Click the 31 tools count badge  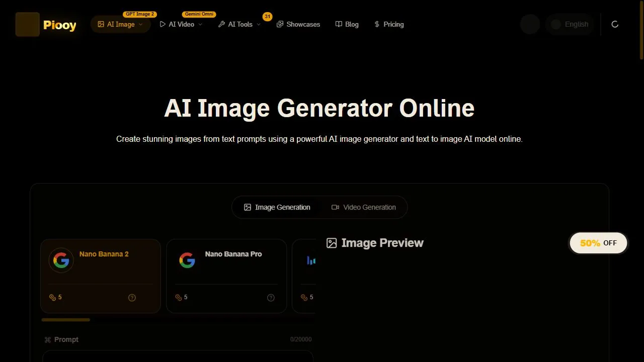click(x=267, y=17)
